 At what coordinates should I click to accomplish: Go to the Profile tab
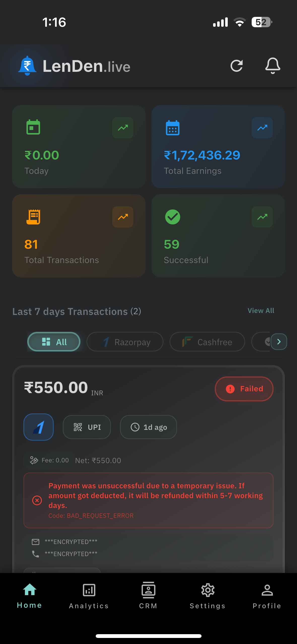[x=267, y=596]
